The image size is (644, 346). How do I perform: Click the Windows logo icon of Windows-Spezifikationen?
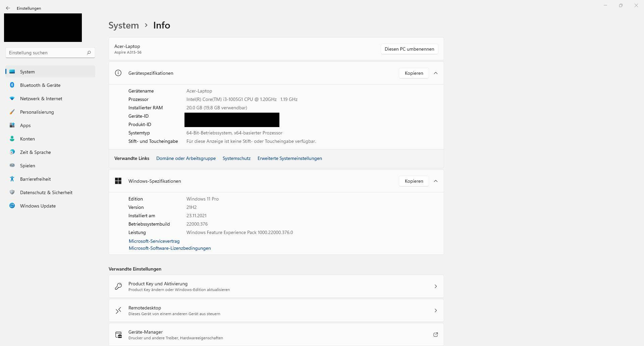(118, 181)
